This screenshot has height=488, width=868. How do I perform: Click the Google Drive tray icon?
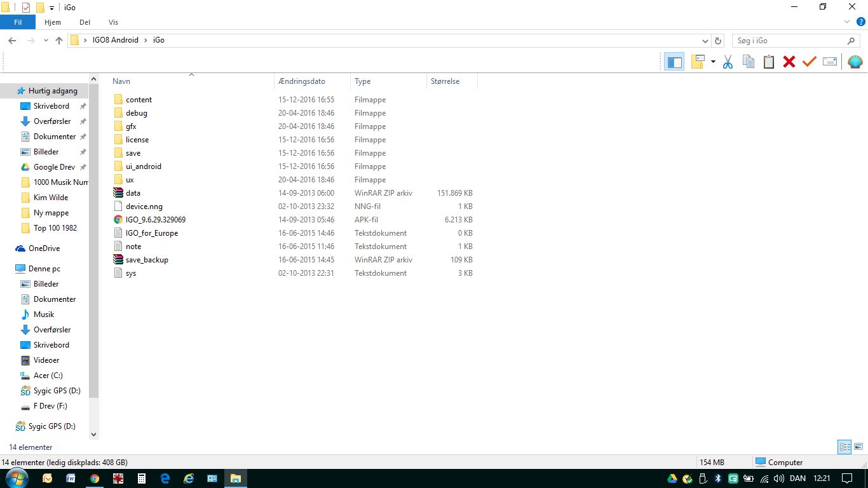pyautogui.click(x=672, y=478)
